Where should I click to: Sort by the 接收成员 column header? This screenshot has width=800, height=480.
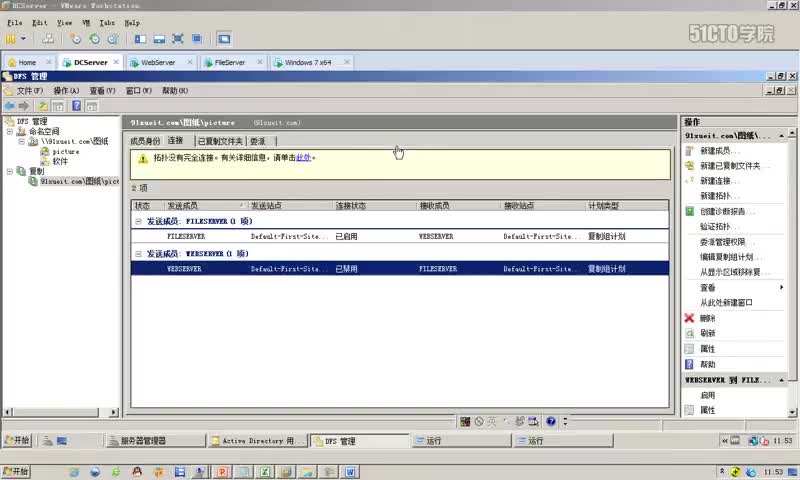coord(459,206)
